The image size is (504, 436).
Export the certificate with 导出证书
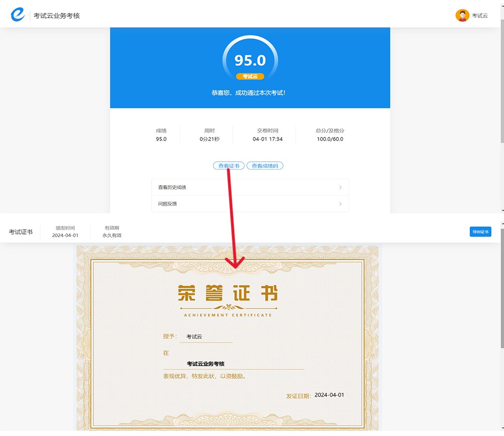point(480,232)
